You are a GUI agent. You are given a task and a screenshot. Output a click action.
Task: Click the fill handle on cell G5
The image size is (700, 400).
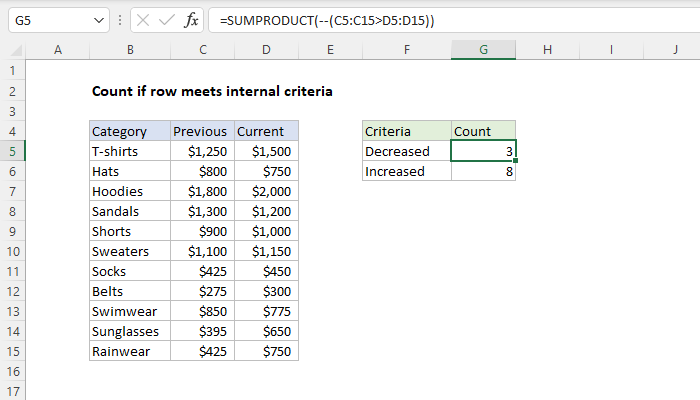516,160
